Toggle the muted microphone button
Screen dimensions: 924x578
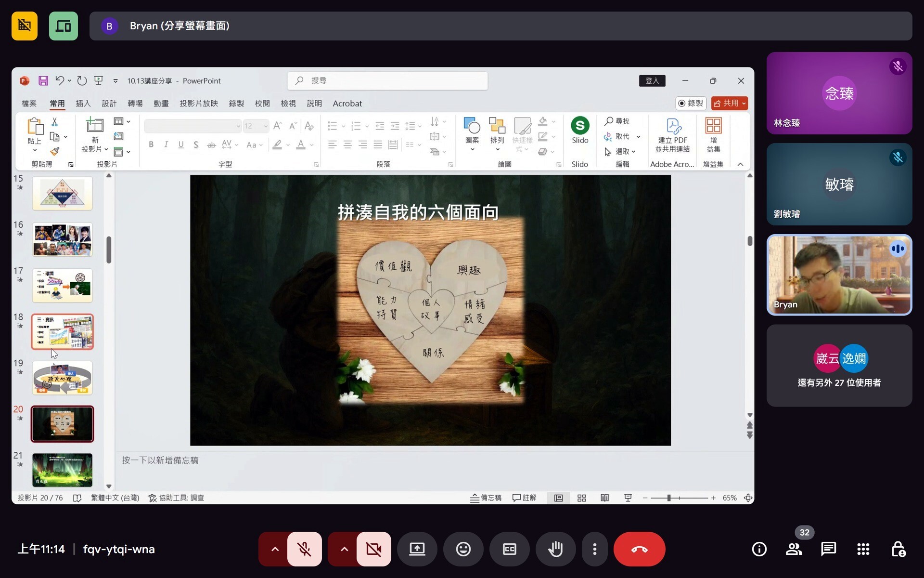pos(304,549)
